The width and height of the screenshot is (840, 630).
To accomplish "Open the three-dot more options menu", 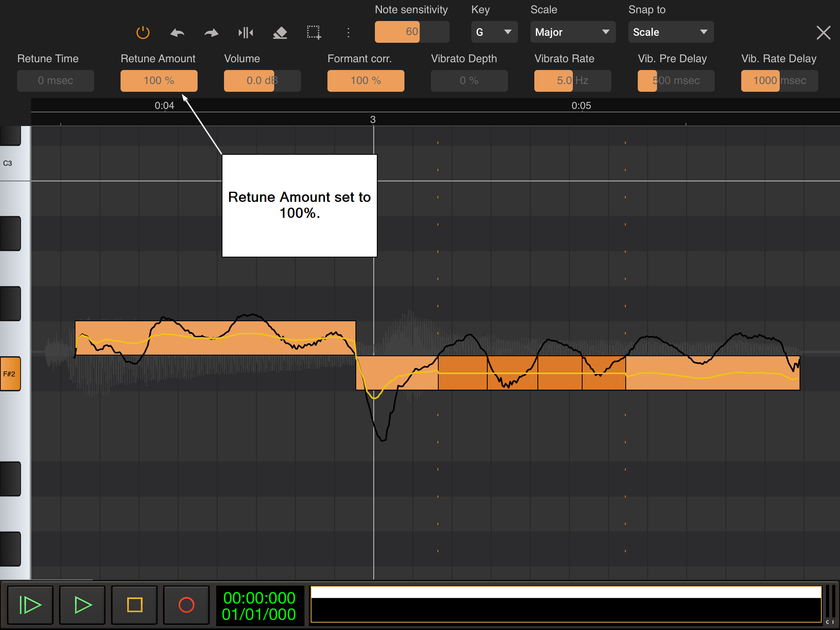I will coord(348,33).
